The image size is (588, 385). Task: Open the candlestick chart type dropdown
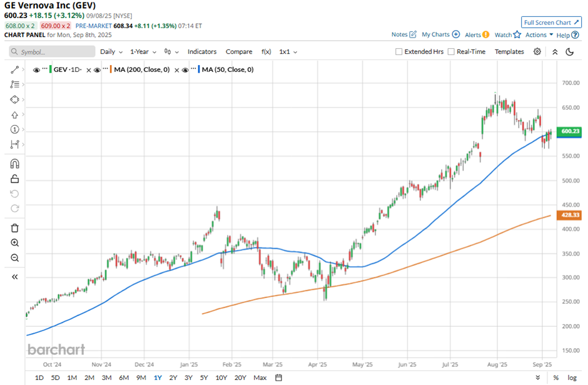coord(171,52)
